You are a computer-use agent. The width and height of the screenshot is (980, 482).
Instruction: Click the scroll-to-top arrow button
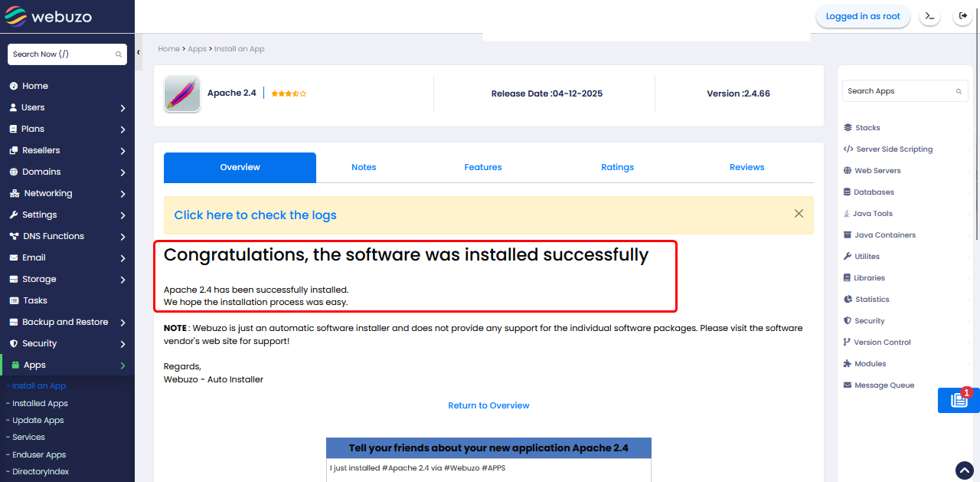tap(964, 470)
